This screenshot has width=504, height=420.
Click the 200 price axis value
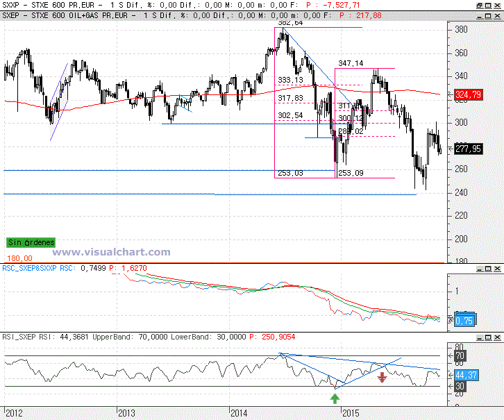pyautogui.click(x=461, y=239)
